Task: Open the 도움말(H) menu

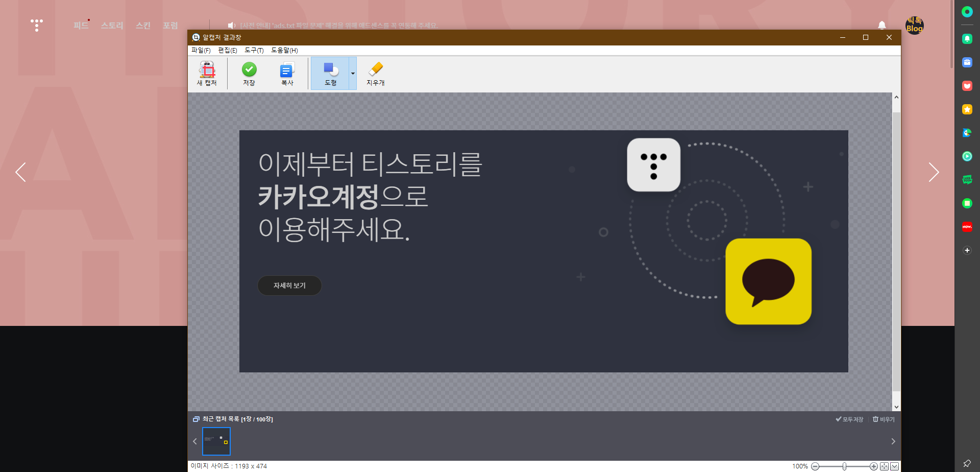Action: point(284,50)
